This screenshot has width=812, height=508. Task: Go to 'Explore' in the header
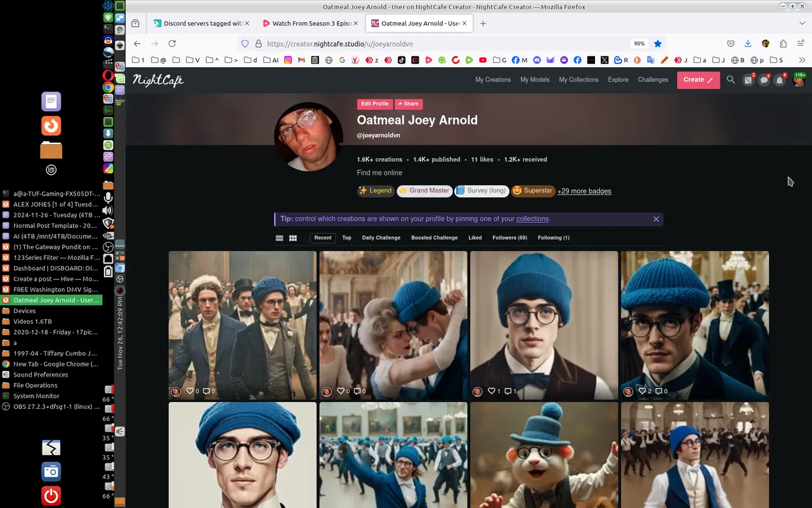point(618,80)
